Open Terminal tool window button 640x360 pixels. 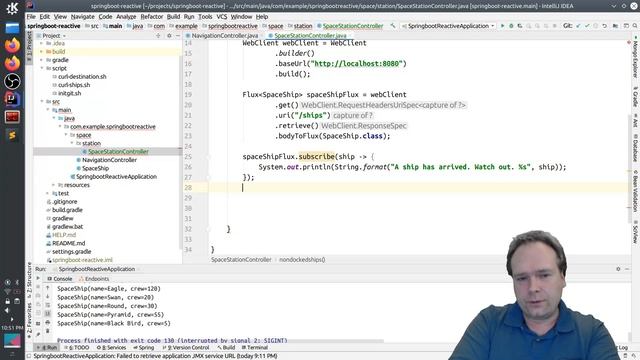pyautogui.click(x=255, y=348)
